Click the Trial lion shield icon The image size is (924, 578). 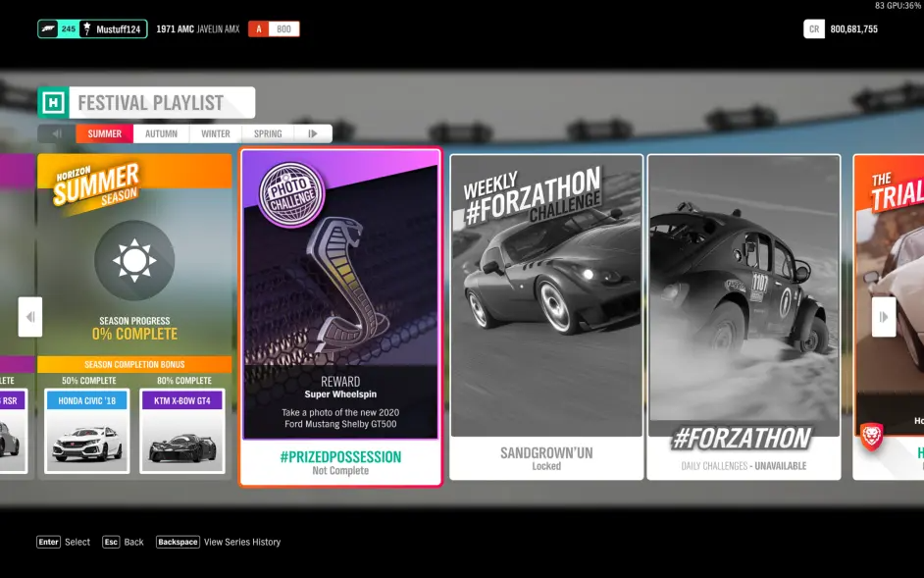(x=871, y=437)
